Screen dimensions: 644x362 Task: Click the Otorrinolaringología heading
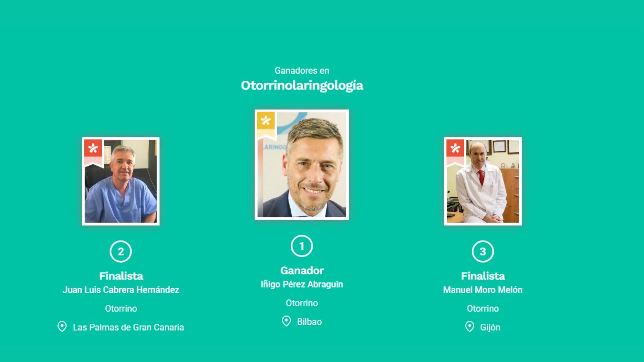pos(302,85)
